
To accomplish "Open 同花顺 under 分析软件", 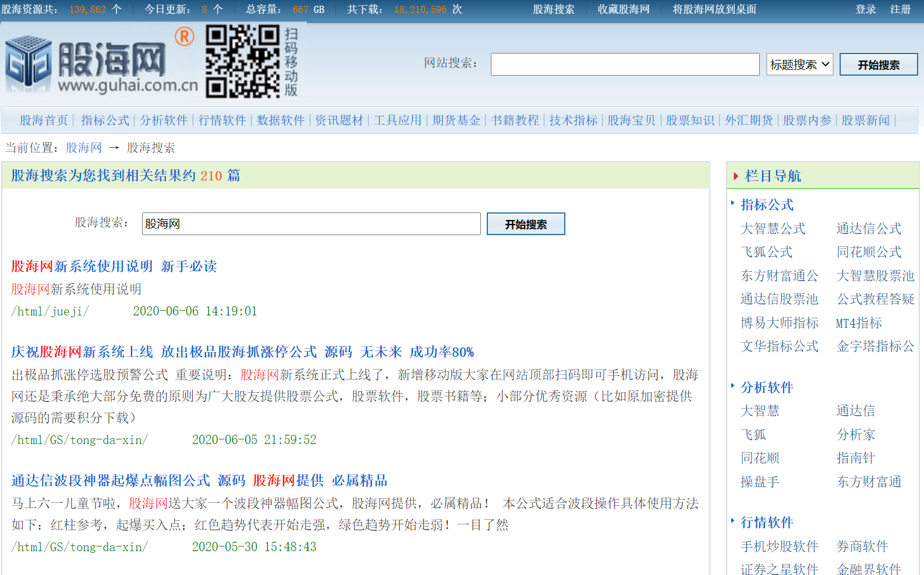I will (x=760, y=458).
